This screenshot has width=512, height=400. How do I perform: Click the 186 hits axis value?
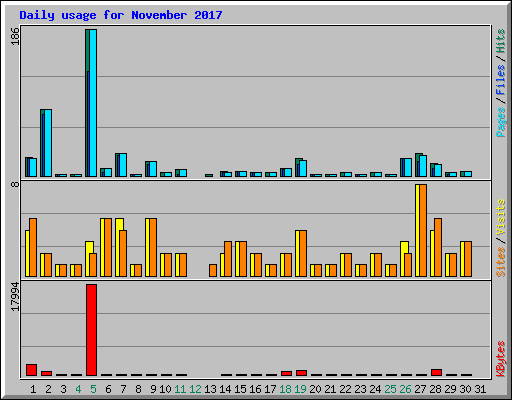(15, 36)
